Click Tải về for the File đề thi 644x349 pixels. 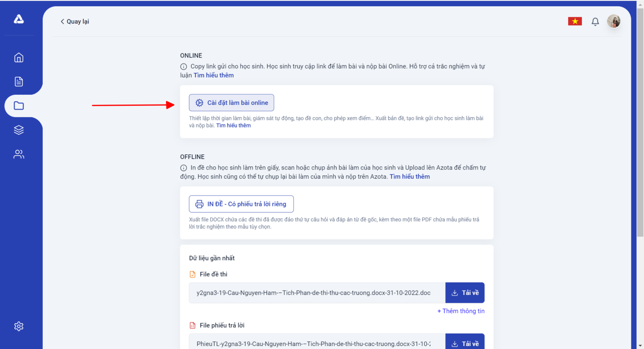pos(465,293)
